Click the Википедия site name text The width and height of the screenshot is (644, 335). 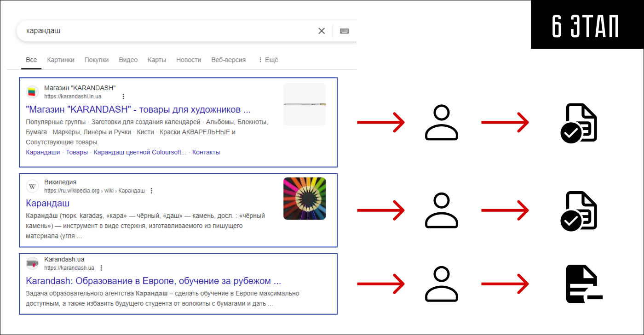click(x=60, y=182)
